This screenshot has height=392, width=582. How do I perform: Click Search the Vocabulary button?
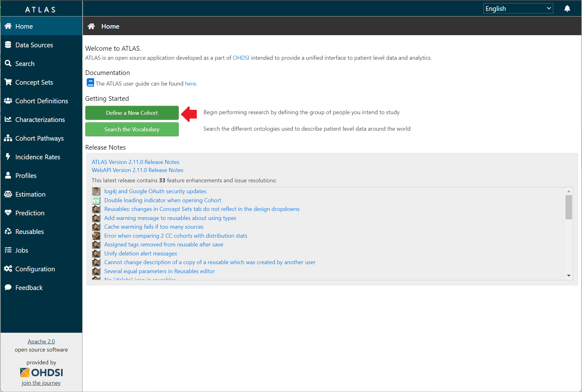point(132,129)
